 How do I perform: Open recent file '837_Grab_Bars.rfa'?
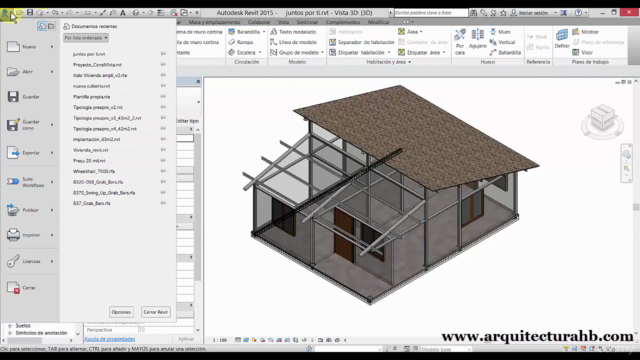click(91, 203)
